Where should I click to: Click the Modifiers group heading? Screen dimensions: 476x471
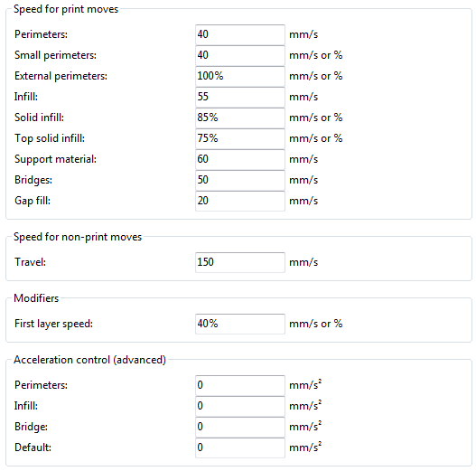(x=36, y=298)
